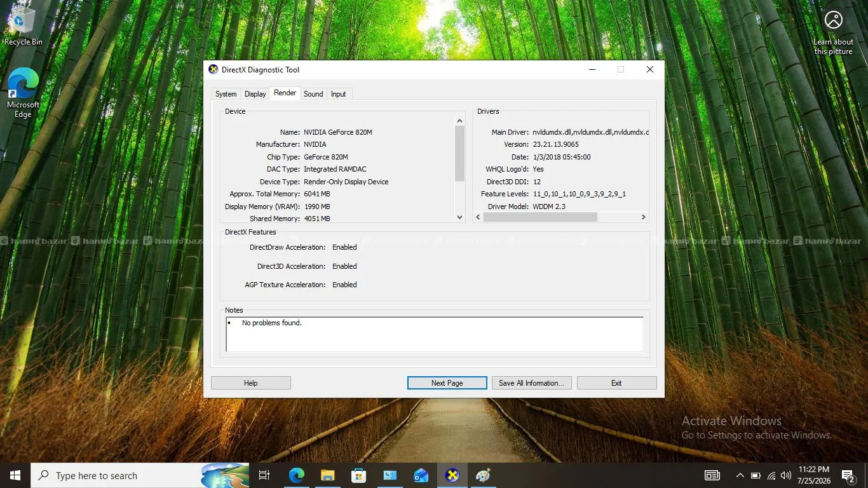Open Task View from the taskbar
868x488 pixels.
pos(264,475)
